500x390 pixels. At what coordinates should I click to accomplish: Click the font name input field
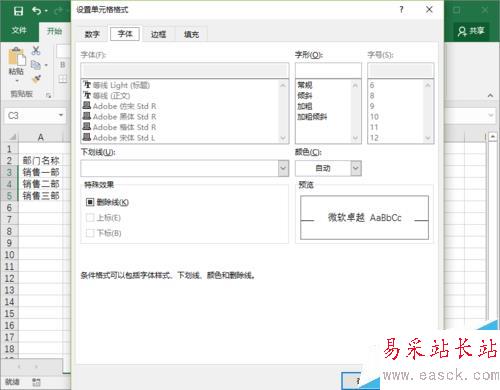pyautogui.click(x=185, y=70)
